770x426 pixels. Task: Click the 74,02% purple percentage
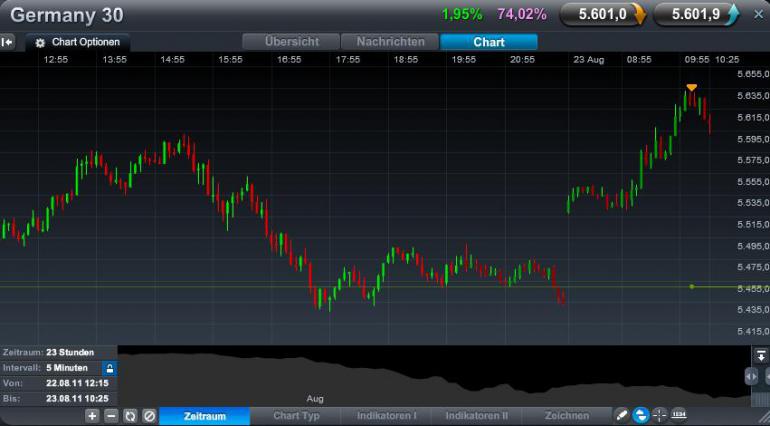[522, 14]
